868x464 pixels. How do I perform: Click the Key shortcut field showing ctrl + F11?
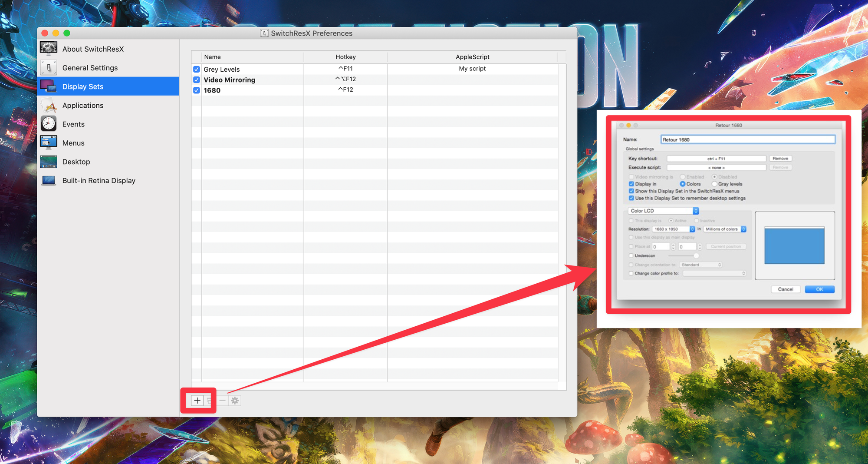point(716,159)
